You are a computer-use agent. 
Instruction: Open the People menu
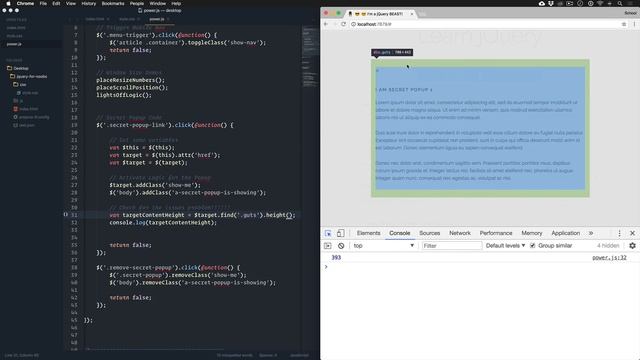pyautogui.click(x=137, y=3)
